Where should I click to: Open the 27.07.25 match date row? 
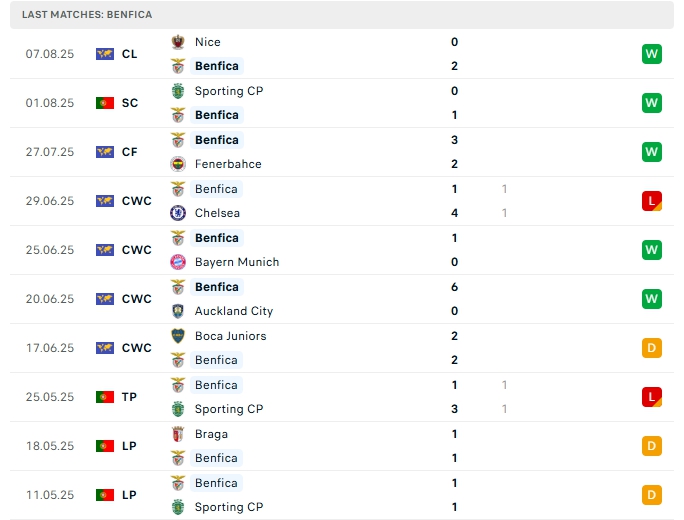pos(50,152)
